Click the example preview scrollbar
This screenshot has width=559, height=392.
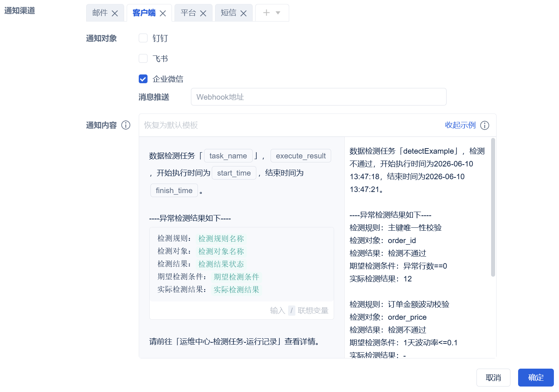pos(493,207)
